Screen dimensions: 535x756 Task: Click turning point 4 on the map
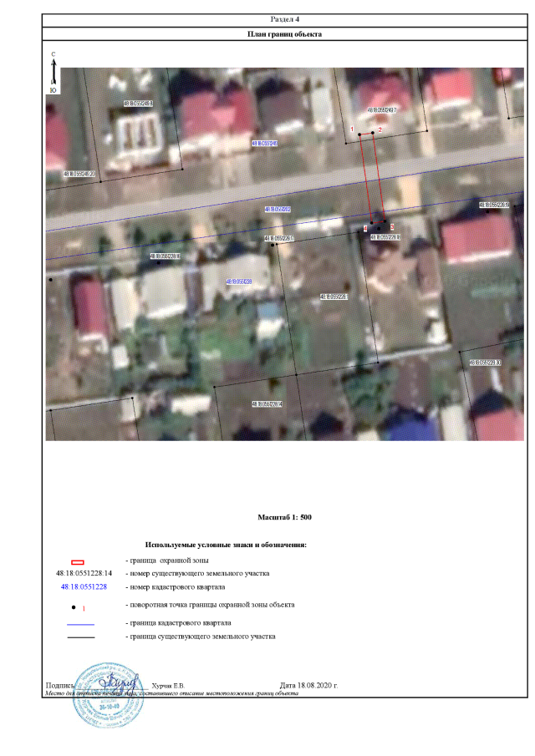371,223
